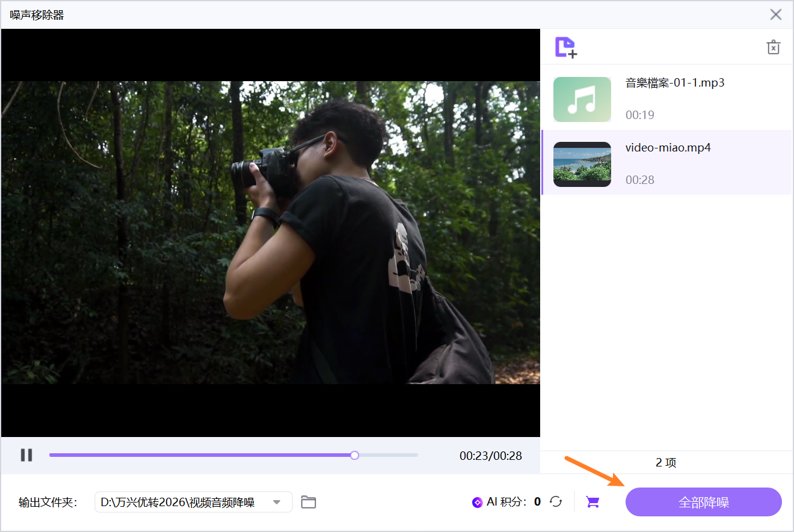The height and width of the screenshot is (532, 794).
Task: Add more files to the noise remover
Action: 566,47
